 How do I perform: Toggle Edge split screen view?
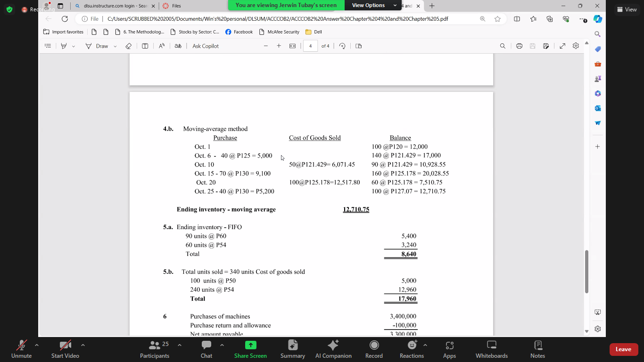click(517, 19)
